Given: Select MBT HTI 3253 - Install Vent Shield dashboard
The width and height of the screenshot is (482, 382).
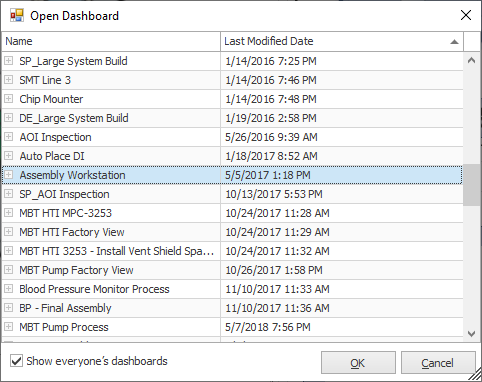Looking at the screenshot, I should pyautogui.click(x=116, y=251).
